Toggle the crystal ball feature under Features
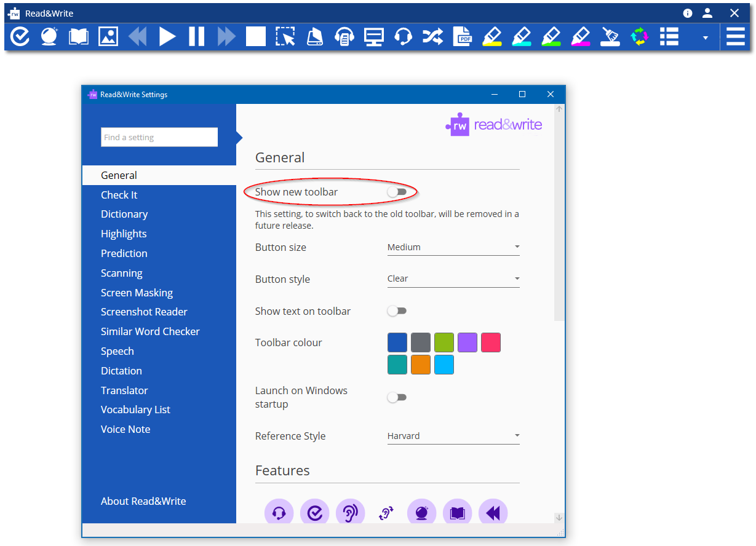Image resolution: width=756 pixels, height=546 pixels. coord(421,512)
